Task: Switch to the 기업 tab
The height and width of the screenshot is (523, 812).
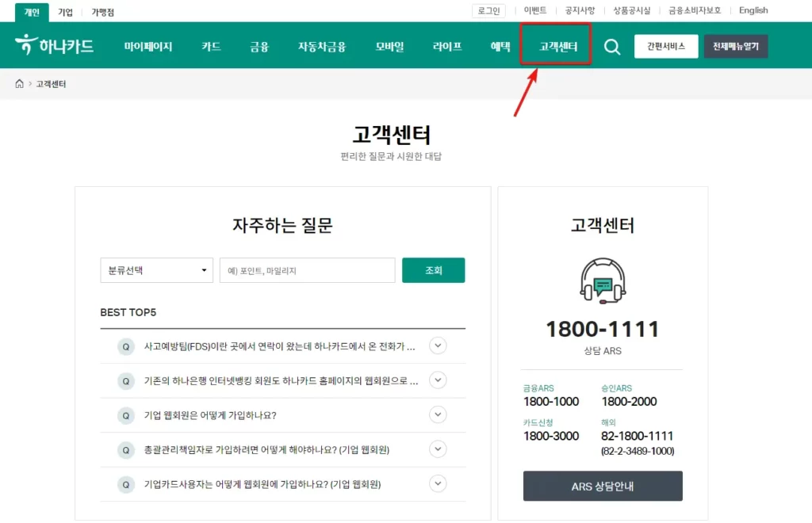Action: (65, 12)
